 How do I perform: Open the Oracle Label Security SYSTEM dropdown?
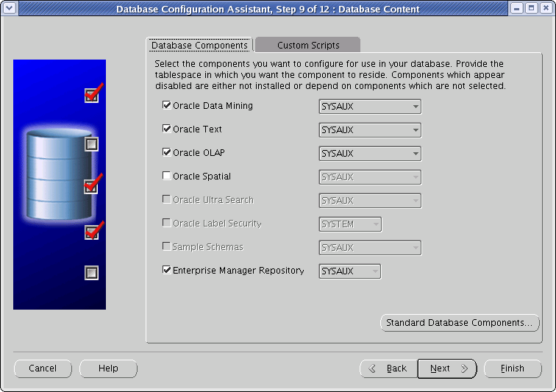click(350, 224)
